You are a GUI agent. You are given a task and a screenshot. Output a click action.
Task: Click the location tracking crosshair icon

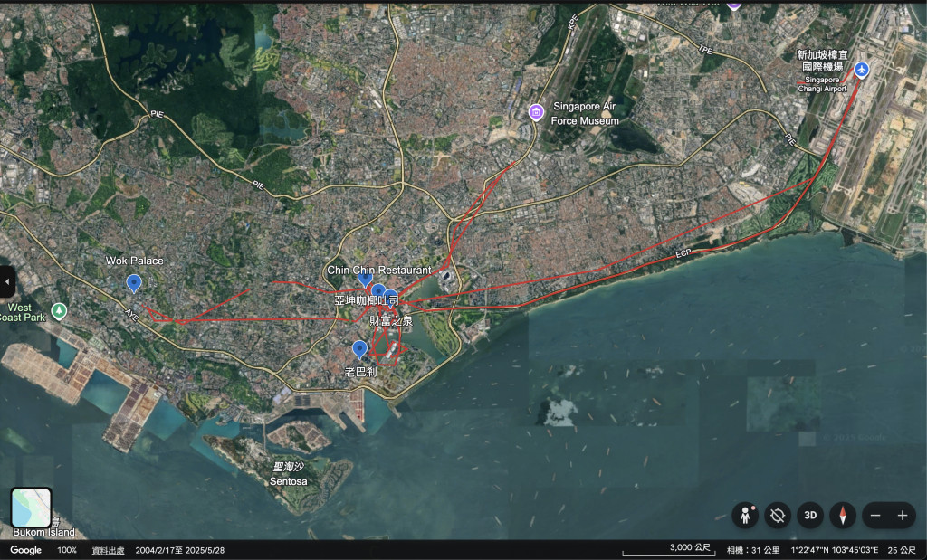pos(778,515)
